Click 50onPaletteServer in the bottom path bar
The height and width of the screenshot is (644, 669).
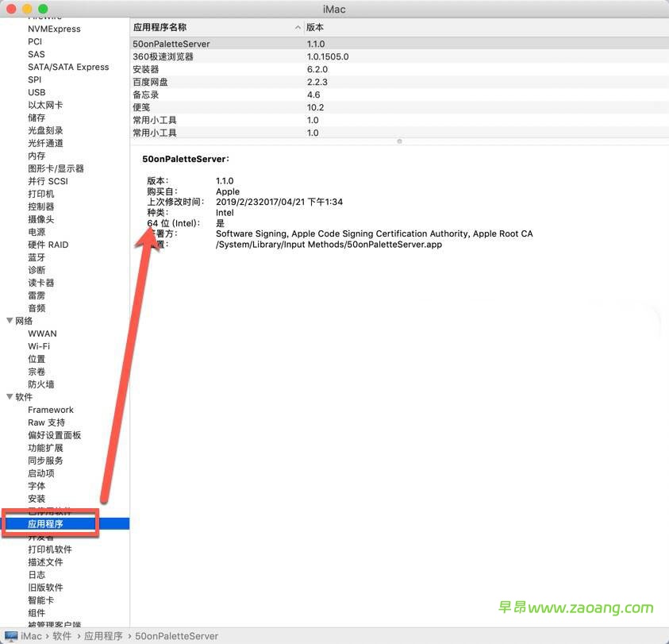pos(176,636)
